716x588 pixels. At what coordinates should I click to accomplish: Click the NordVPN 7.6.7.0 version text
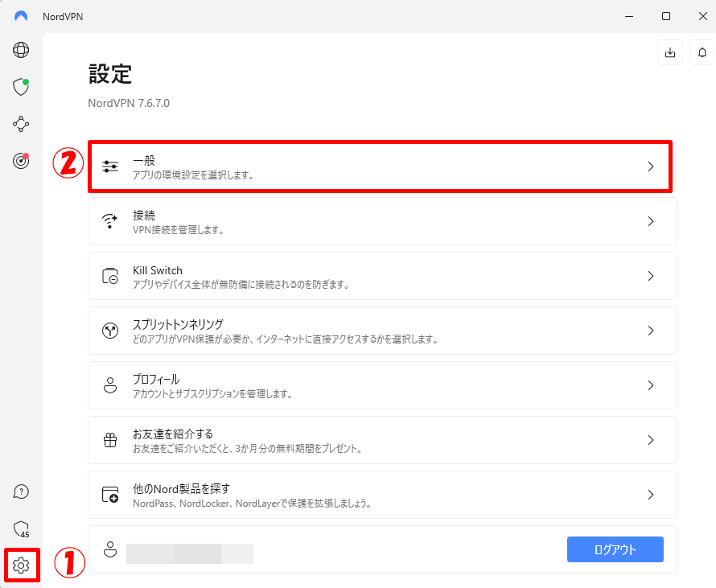pos(129,103)
